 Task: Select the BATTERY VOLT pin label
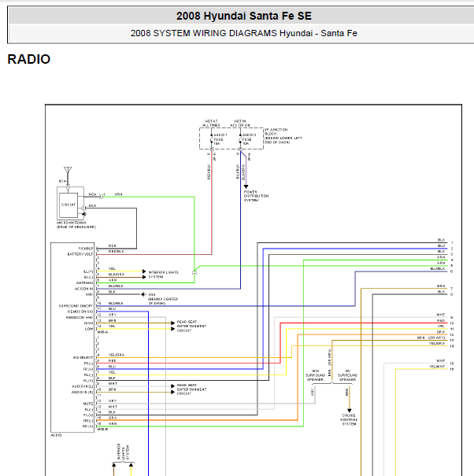(x=80, y=254)
